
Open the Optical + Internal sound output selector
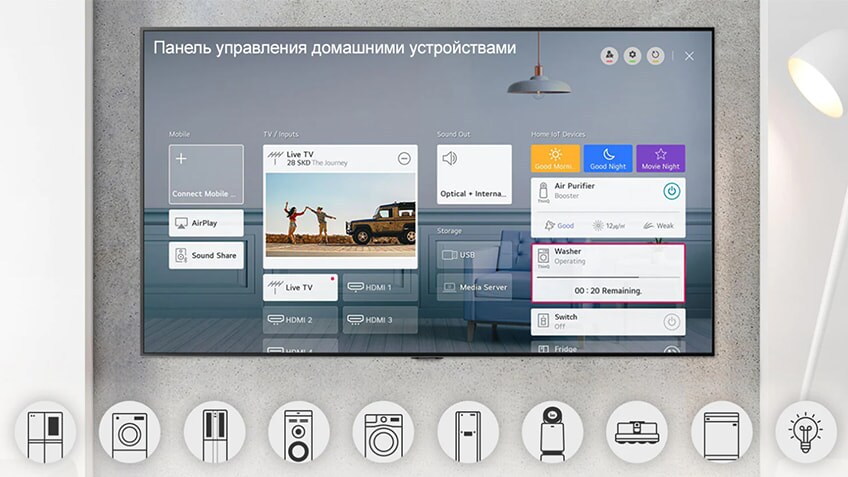tap(474, 175)
